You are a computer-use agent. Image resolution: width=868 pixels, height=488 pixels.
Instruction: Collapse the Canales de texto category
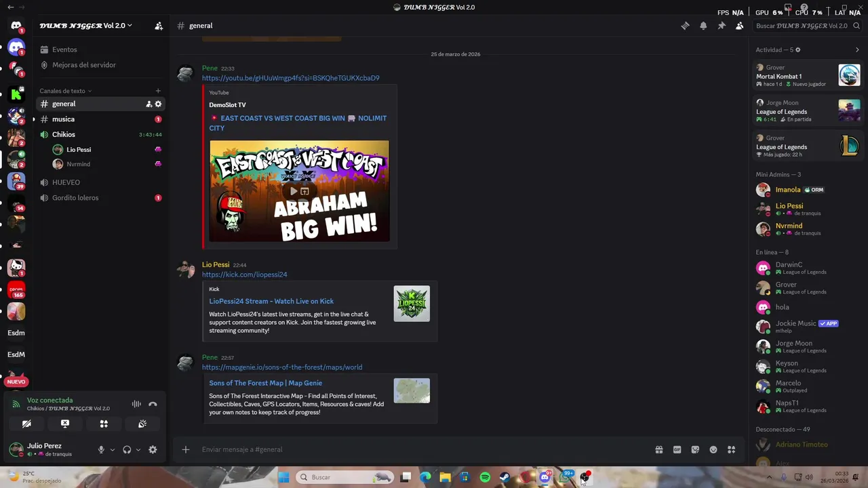coord(66,91)
